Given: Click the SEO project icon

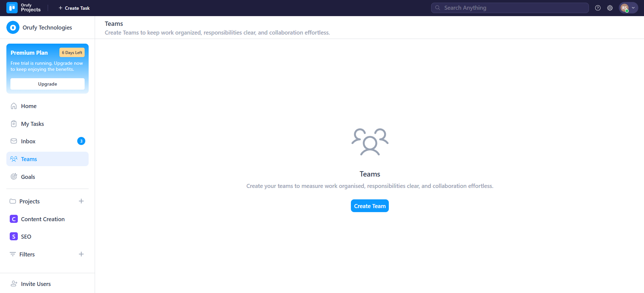Looking at the screenshot, I should click(x=14, y=237).
